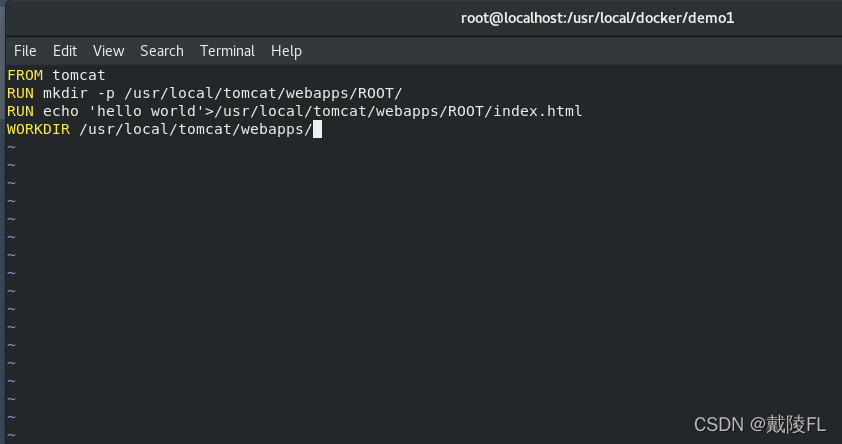Open the Help menu
This screenshot has width=842, height=444.
(x=286, y=51)
